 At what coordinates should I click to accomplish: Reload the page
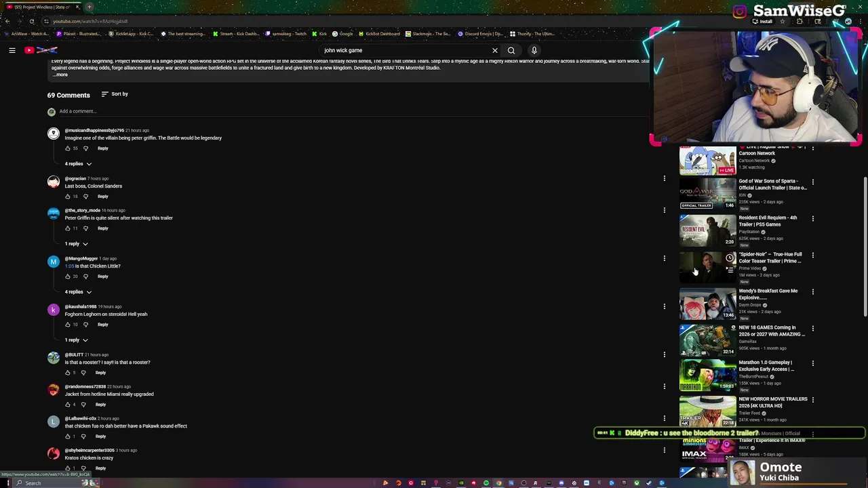[x=31, y=21]
